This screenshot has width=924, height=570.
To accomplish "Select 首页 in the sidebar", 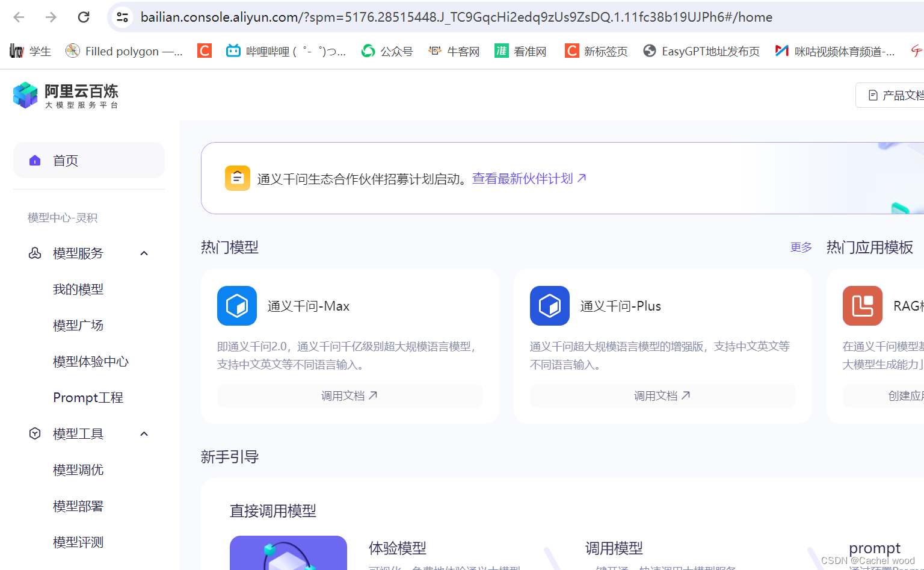I will (x=89, y=160).
